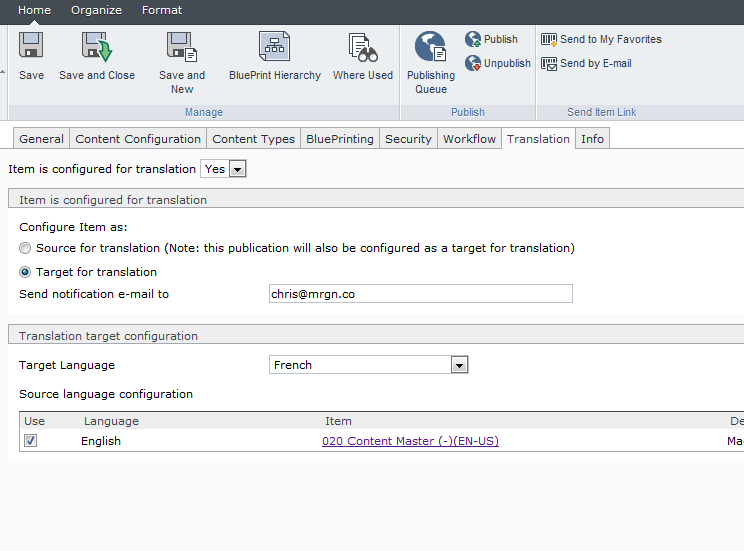Open the translation Yes/No dropdown
Screen dimensions: 744x551
point(237,170)
